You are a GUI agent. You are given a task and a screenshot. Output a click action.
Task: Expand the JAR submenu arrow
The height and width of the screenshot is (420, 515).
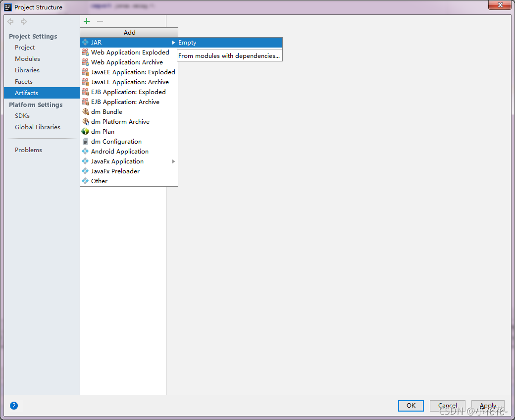(173, 43)
